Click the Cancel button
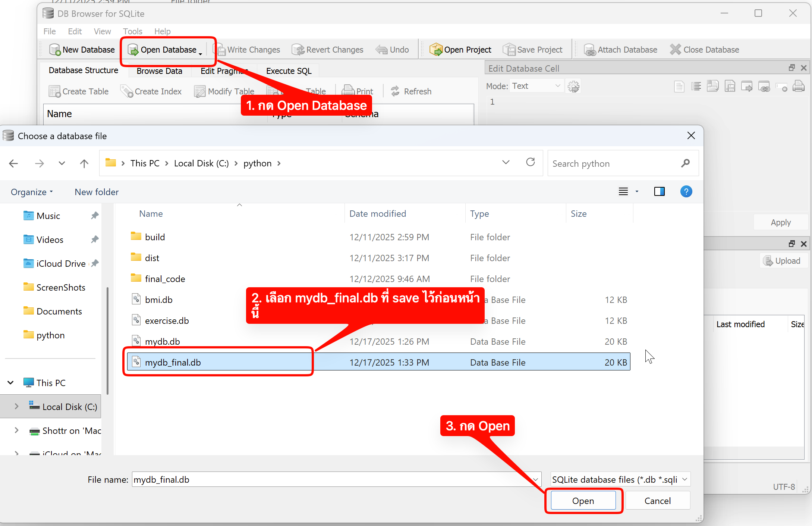This screenshot has height=526, width=812. (x=657, y=501)
